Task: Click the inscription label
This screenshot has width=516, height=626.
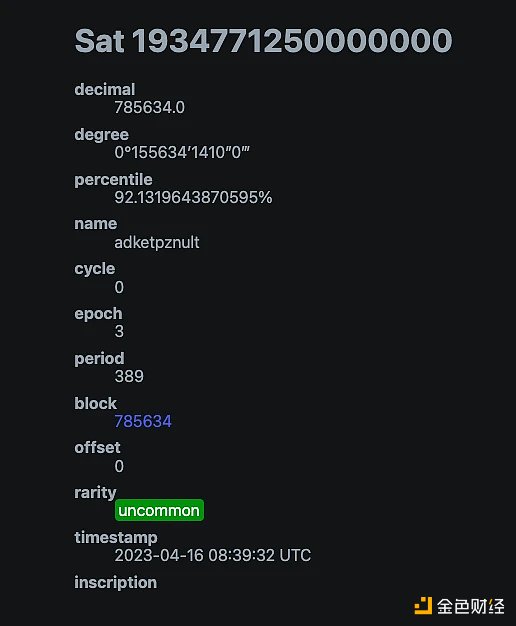Action: coord(115,582)
